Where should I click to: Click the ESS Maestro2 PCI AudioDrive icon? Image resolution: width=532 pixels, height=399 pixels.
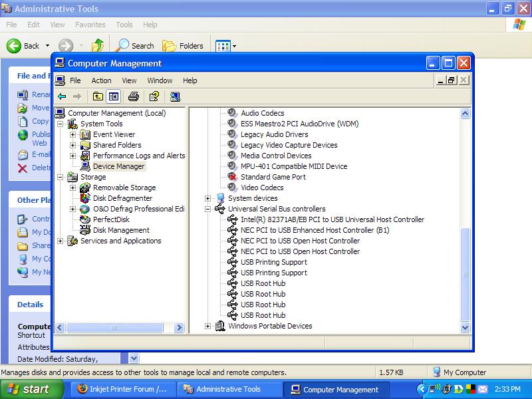[x=232, y=124]
